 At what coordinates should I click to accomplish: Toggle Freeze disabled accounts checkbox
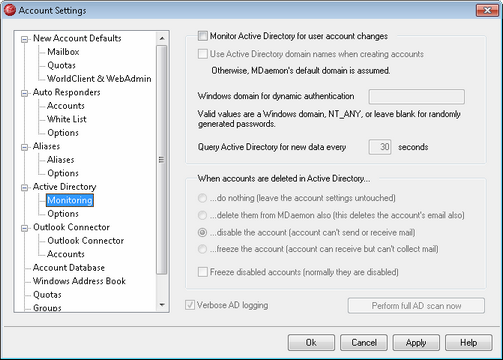pos(202,272)
